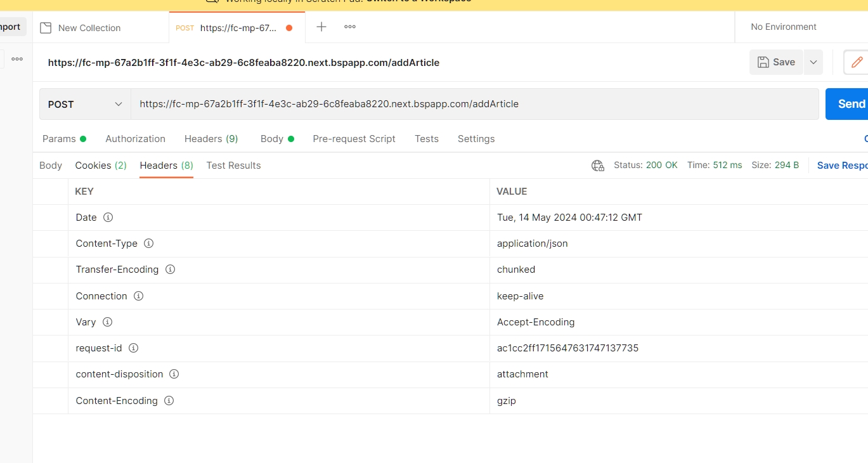
Task: Select the Accept-Encoding value
Action: tap(536, 322)
